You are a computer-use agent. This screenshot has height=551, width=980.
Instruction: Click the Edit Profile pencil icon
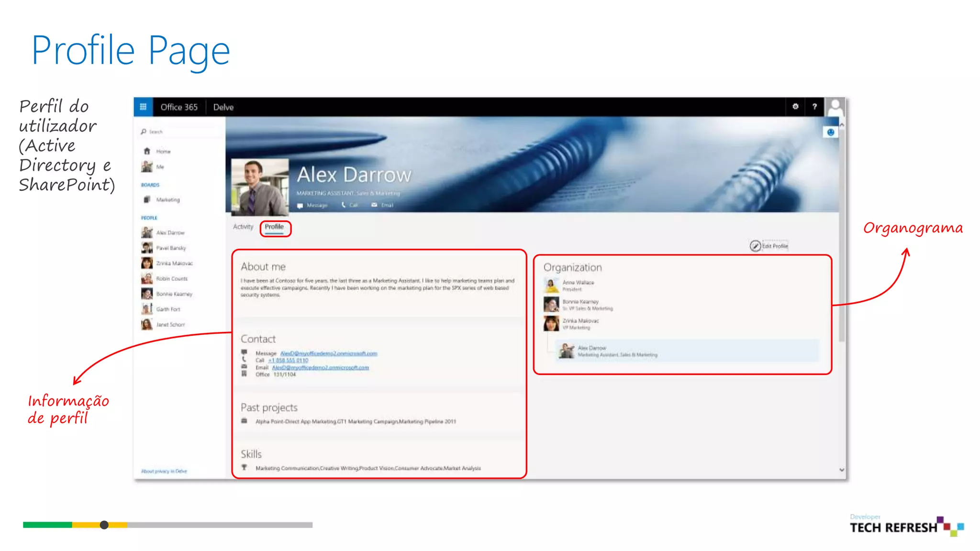click(755, 246)
